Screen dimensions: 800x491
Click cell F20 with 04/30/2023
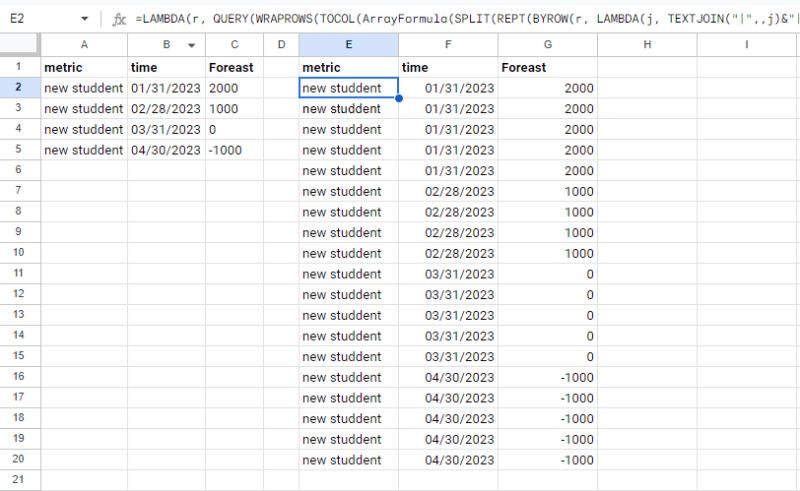(x=448, y=460)
